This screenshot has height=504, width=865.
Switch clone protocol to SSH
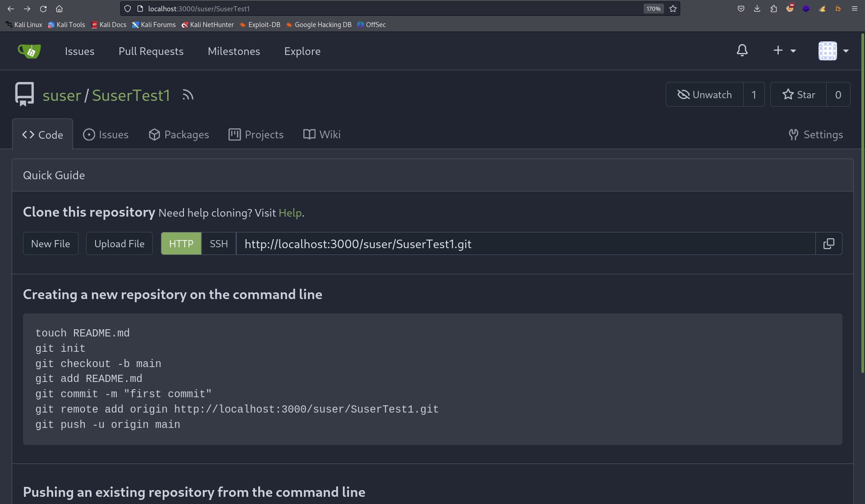[x=219, y=244]
